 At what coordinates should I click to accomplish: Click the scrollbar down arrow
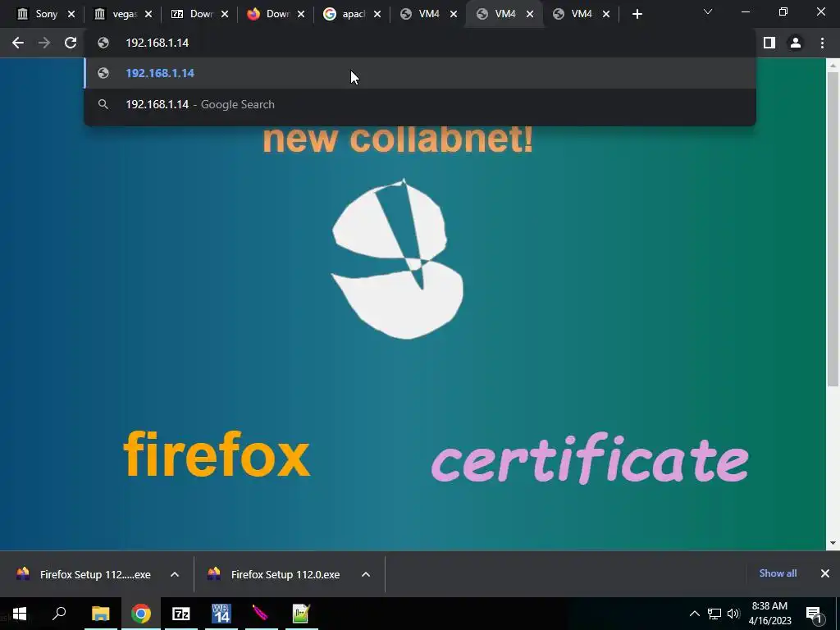833,543
